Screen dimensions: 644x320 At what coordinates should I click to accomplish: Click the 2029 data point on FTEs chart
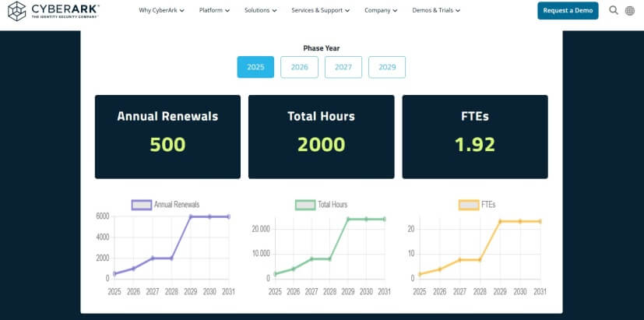pyautogui.click(x=500, y=221)
